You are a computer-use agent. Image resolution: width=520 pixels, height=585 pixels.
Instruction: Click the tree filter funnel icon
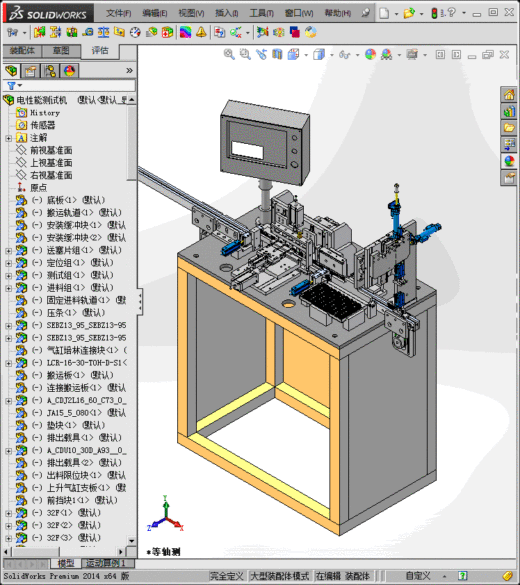coord(12,86)
